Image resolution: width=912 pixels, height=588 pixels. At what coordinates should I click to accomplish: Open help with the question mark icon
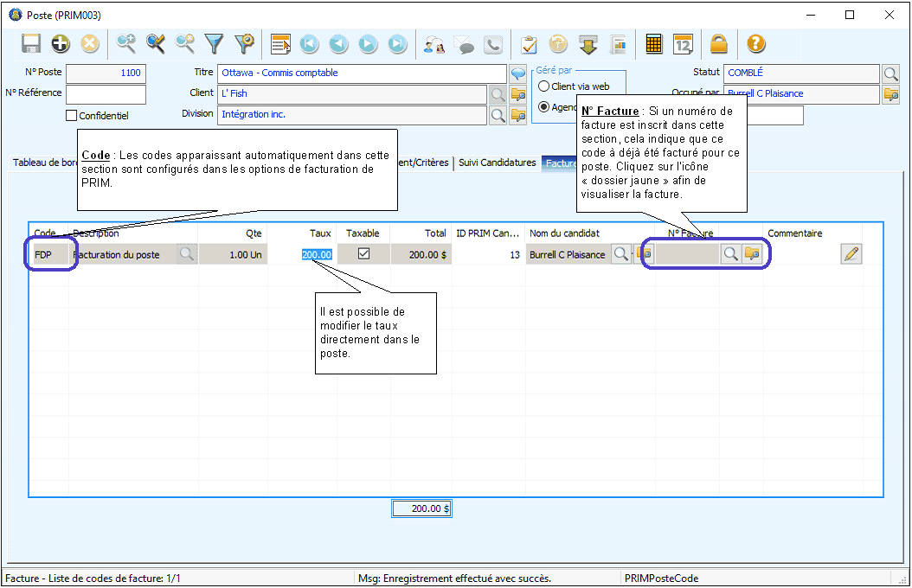[x=756, y=44]
